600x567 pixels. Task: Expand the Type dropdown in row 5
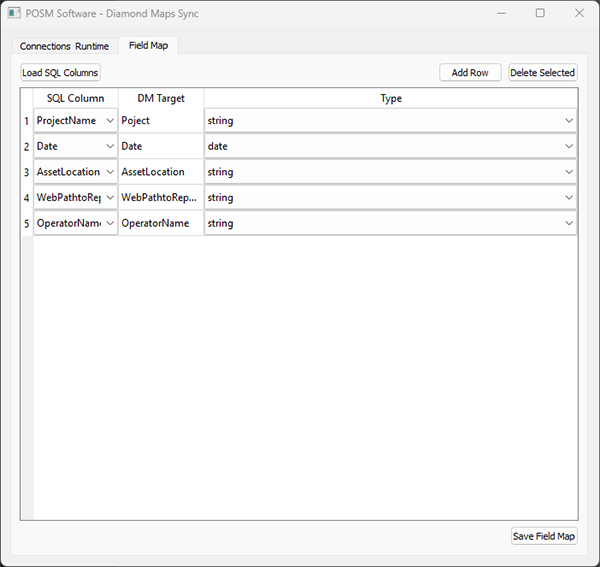tap(390, 224)
